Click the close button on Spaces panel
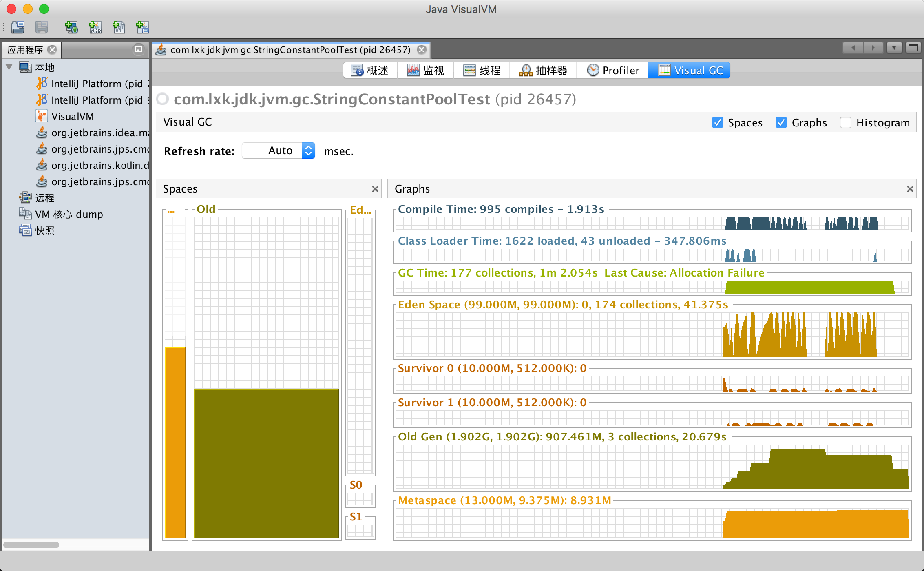 click(376, 189)
